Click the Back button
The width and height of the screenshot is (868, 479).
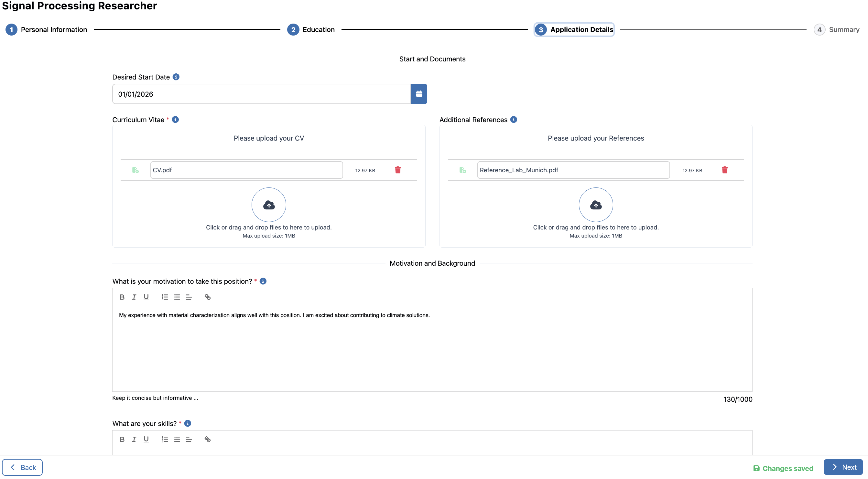pos(22,467)
